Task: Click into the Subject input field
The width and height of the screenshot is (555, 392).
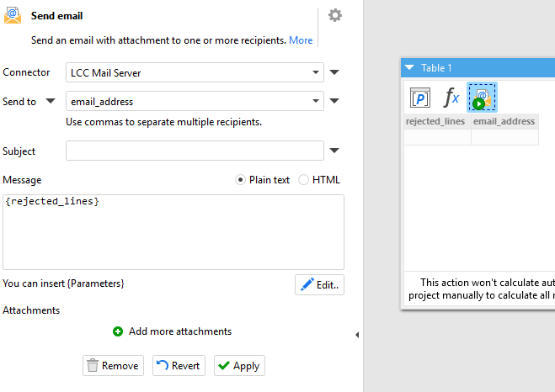Action: [195, 151]
